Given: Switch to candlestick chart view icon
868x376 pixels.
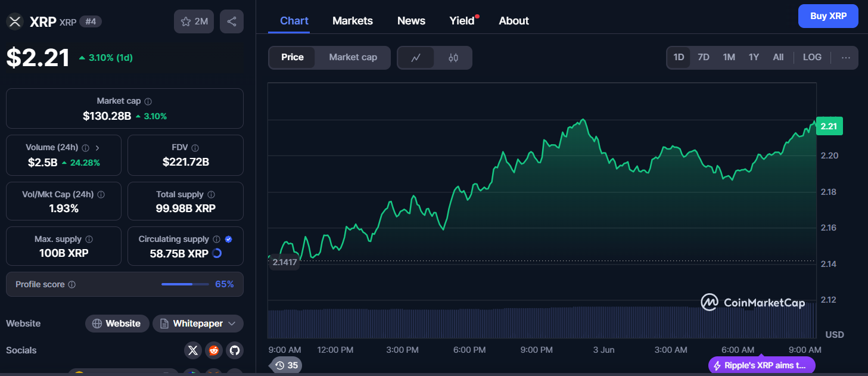Looking at the screenshot, I should coord(453,58).
